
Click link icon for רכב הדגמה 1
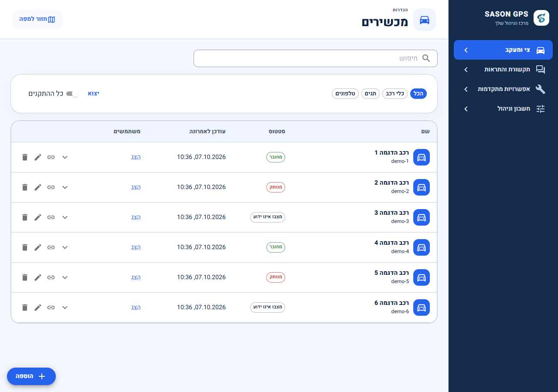51,157
